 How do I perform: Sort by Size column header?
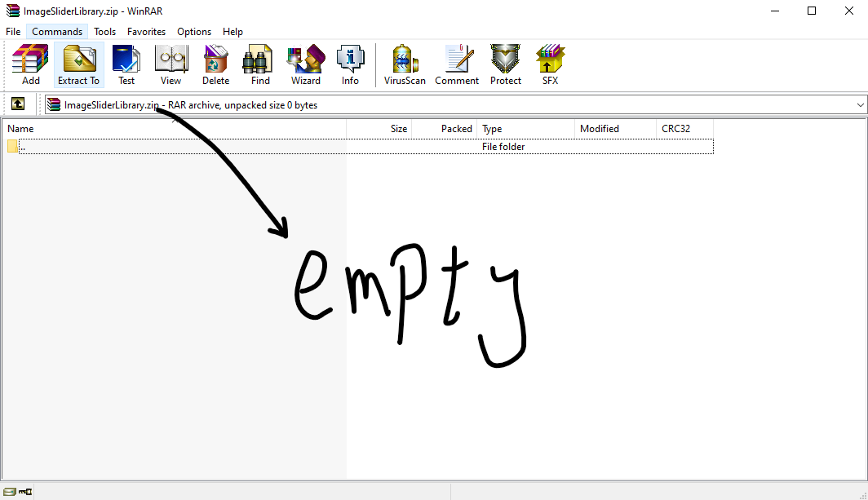tap(379, 128)
